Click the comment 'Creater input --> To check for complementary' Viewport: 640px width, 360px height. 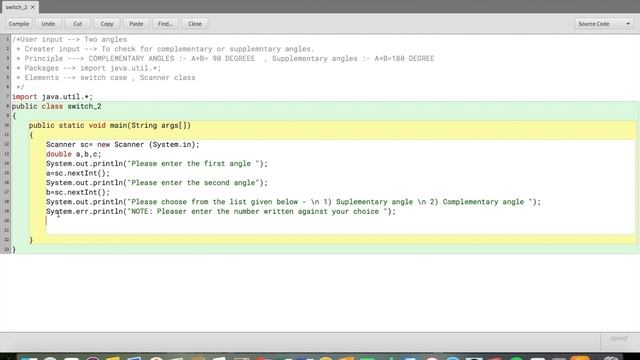[165, 49]
